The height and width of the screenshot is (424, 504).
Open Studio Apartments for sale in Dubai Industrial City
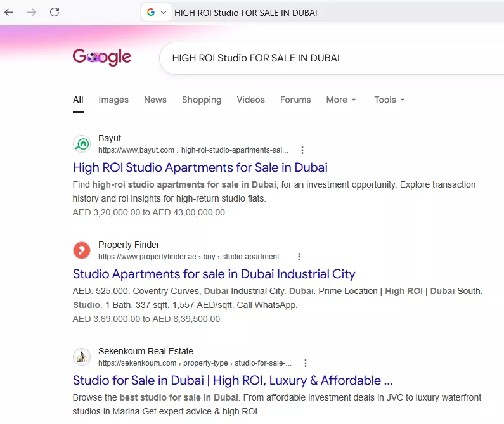point(214,274)
